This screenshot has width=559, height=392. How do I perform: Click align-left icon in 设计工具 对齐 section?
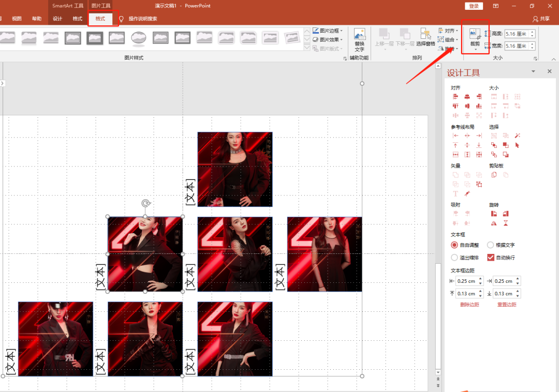[x=455, y=97]
